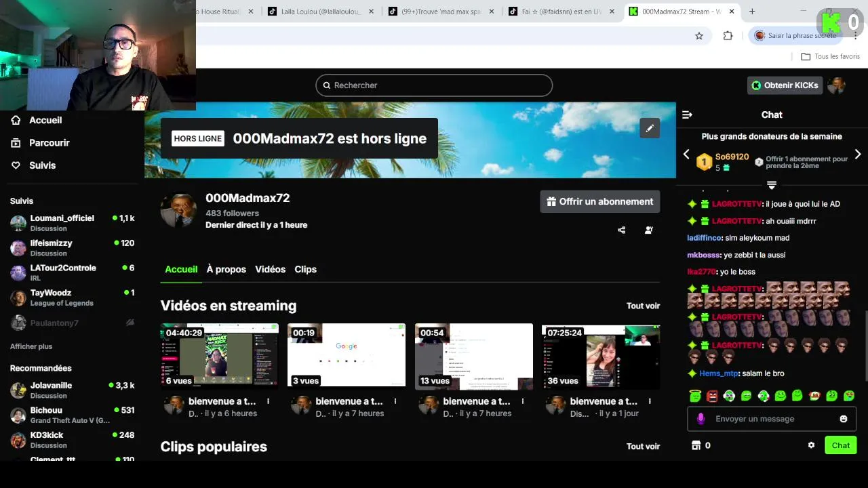This screenshot has width=868, height=488.
Task: Select the first green emote in quick emote row
Action: [x=695, y=396]
